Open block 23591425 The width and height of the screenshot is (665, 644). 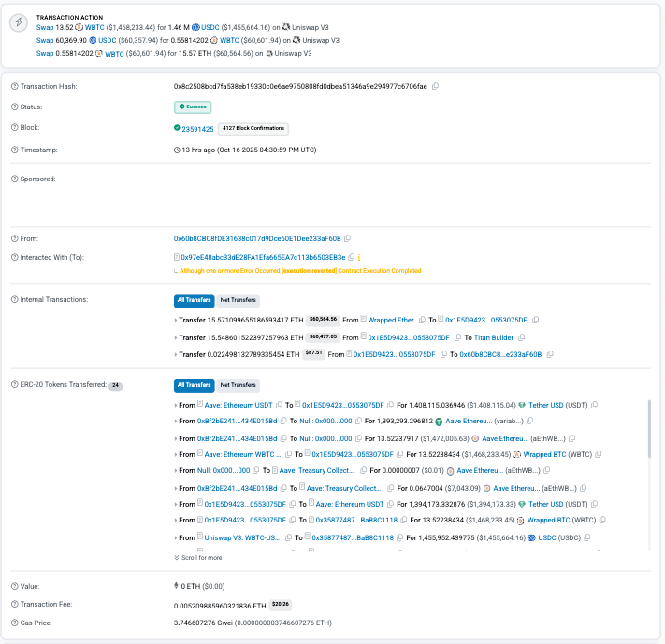[197, 129]
